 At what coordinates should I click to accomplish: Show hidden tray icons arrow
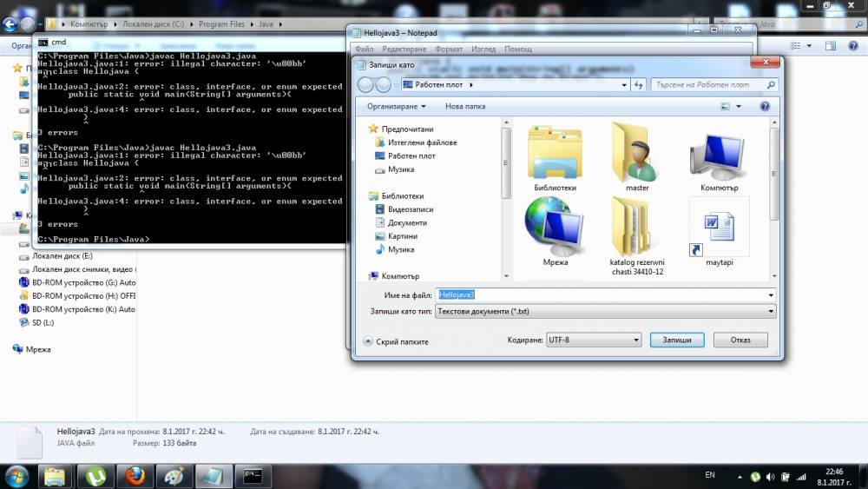click(740, 477)
